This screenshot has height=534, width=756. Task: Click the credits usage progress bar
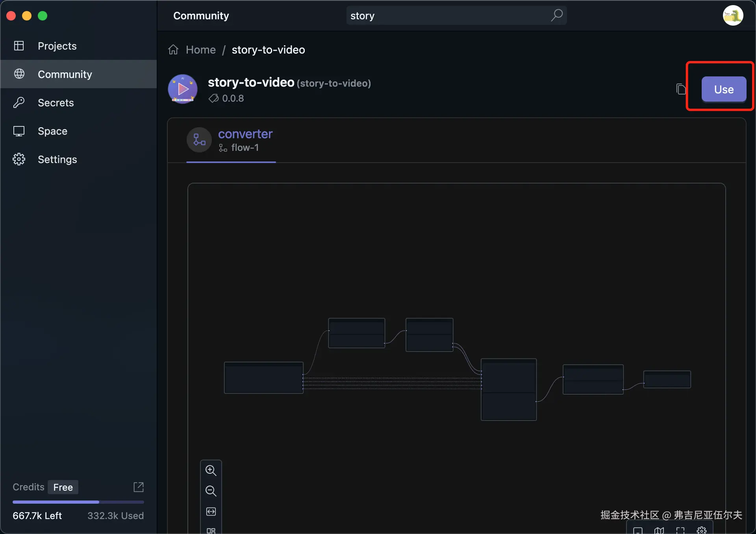coord(78,502)
